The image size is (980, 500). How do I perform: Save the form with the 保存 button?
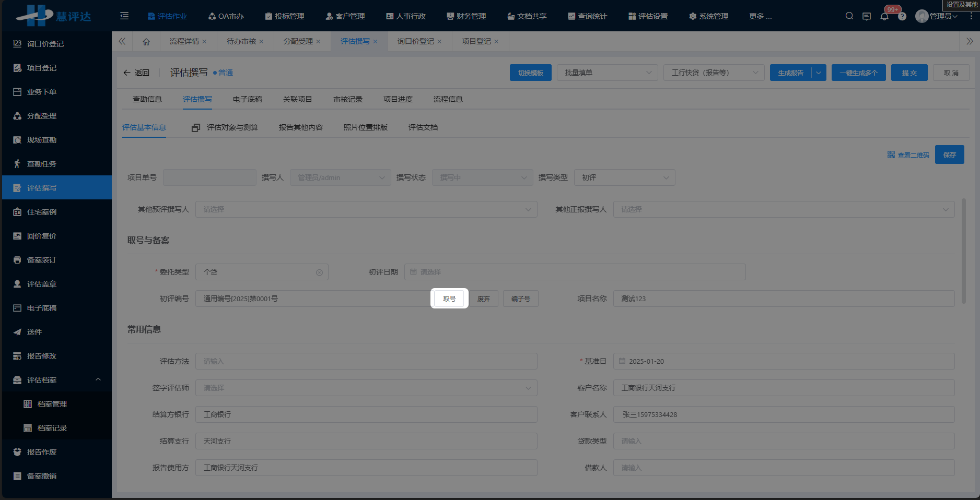pos(950,154)
